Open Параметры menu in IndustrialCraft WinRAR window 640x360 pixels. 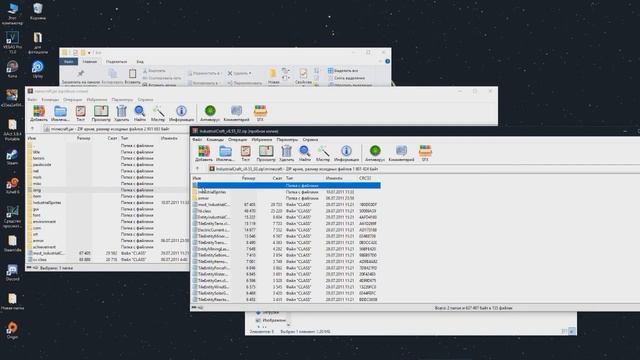pos(287,140)
